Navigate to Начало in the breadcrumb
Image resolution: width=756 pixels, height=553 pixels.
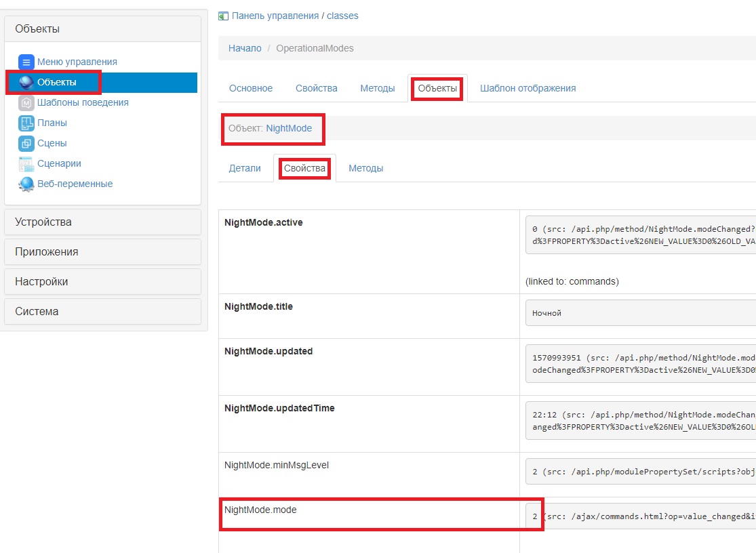coord(245,48)
